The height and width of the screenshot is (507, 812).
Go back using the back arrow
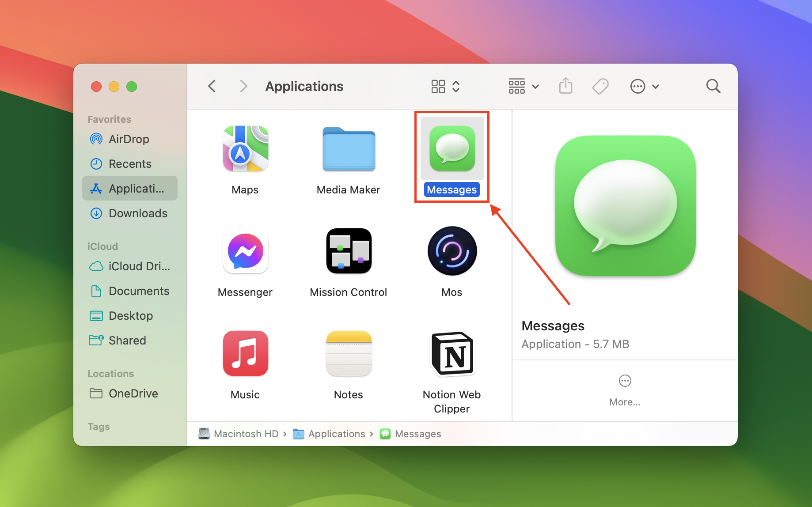(212, 86)
